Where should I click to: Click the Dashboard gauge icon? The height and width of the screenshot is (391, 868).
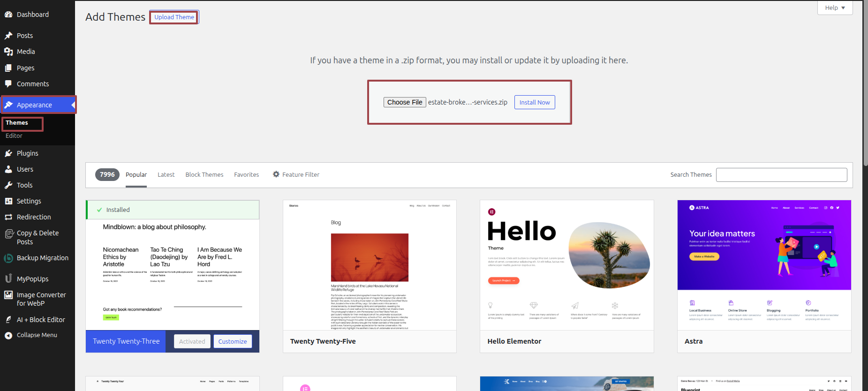pos(8,15)
